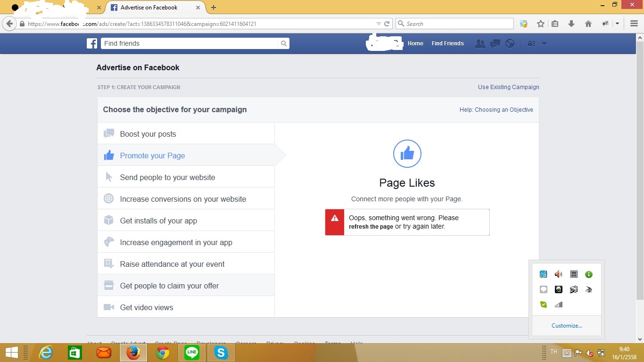The height and width of the screenshot is (362, 644).
Task: Click the Firefox icon on the taskbar
Action: point(133,353)
